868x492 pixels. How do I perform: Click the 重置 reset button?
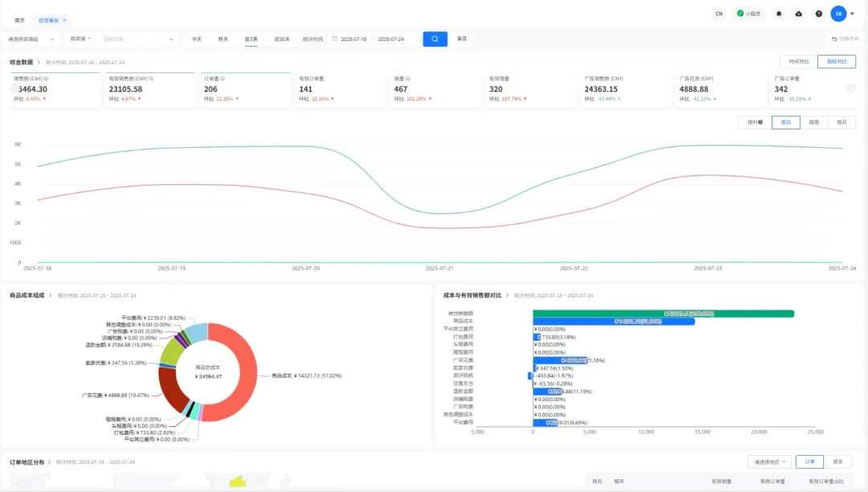(x=462, y=39)
